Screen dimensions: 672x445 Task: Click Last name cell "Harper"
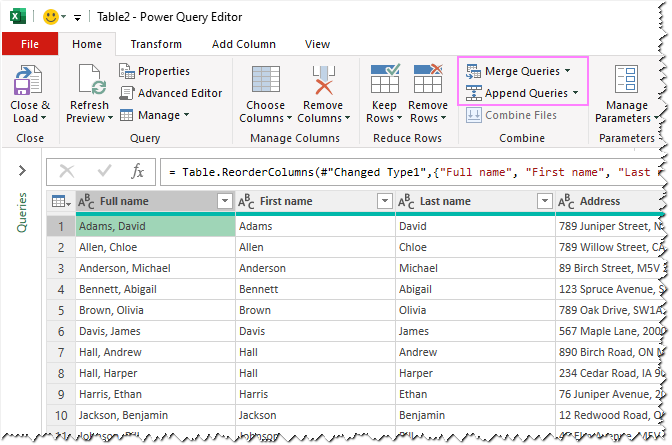pyautogui.click(x=475, y=373)
